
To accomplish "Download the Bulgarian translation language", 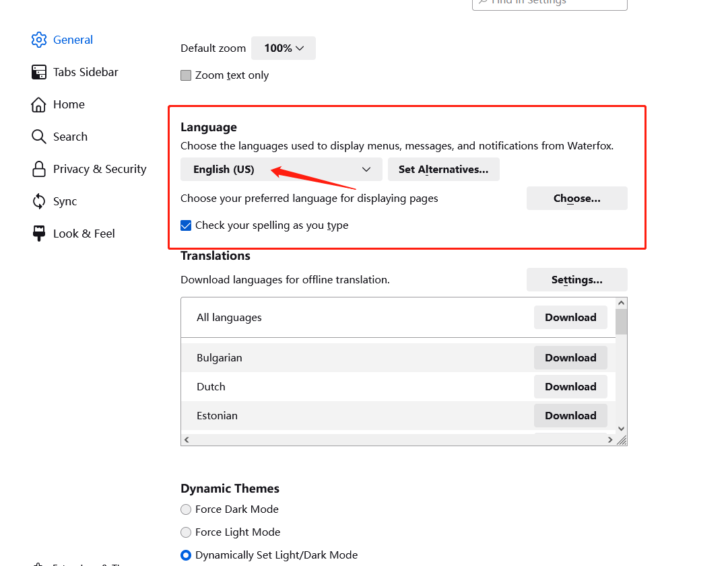I will [570, 358].
